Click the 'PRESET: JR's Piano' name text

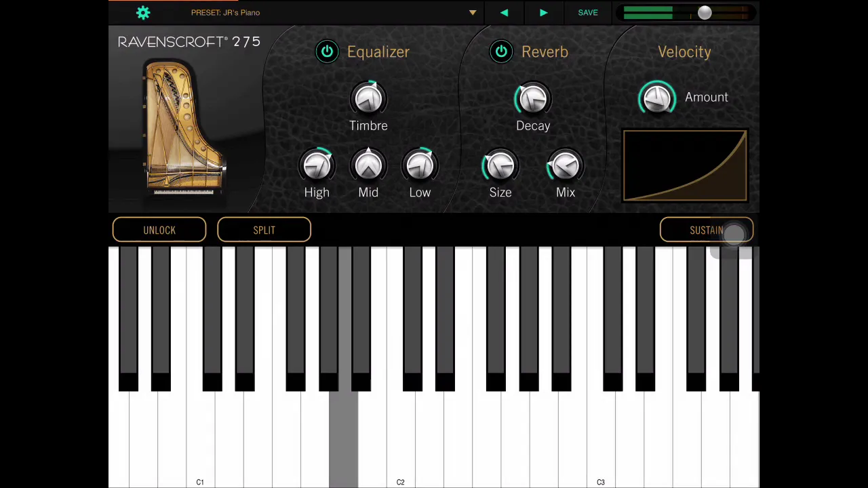click(x=225, y=12)
